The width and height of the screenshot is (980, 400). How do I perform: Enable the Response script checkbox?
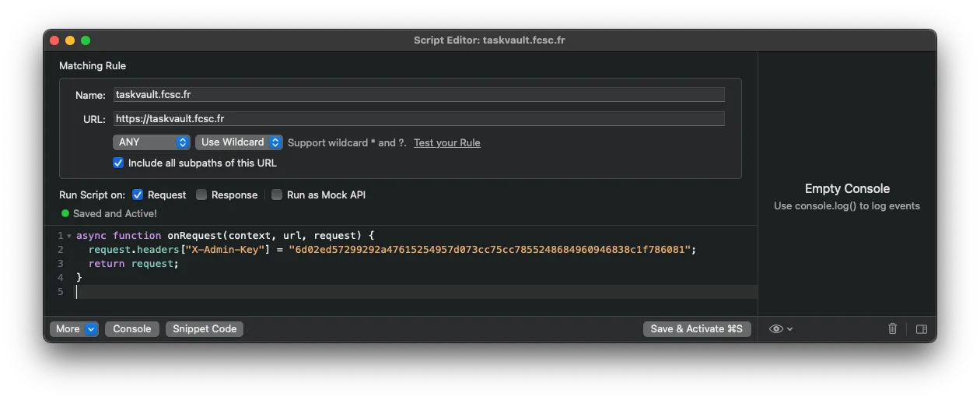point(201,195)
